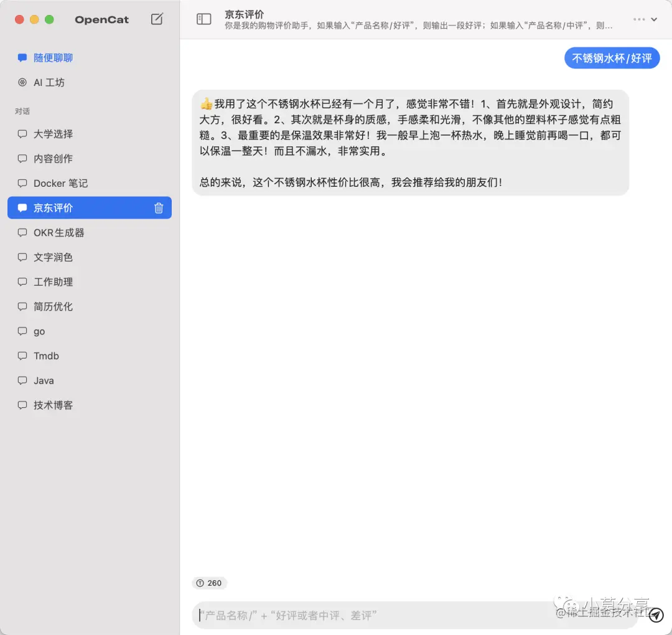Screen dimensions: 672x635
Task: Focus the message input field
Action: click(416, 615)
